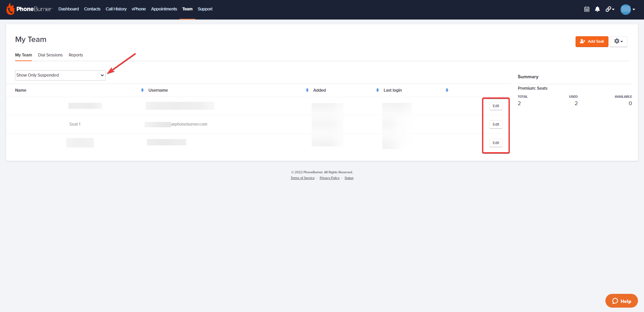Open vPhone from navigation
Image resolution: width=644 pixels, height=312 pixels.
point(139,9)
